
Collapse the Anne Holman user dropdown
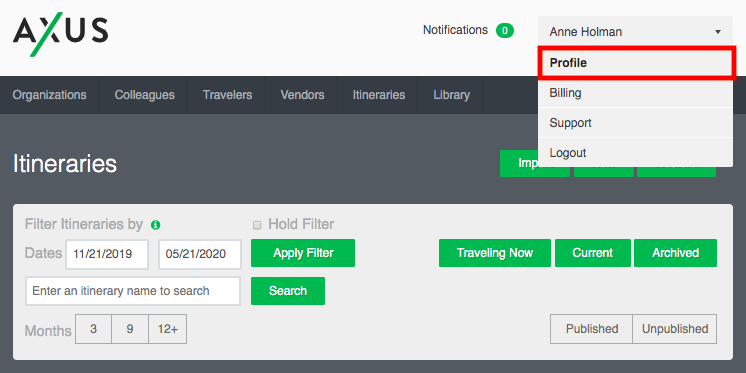click(635, 32)
